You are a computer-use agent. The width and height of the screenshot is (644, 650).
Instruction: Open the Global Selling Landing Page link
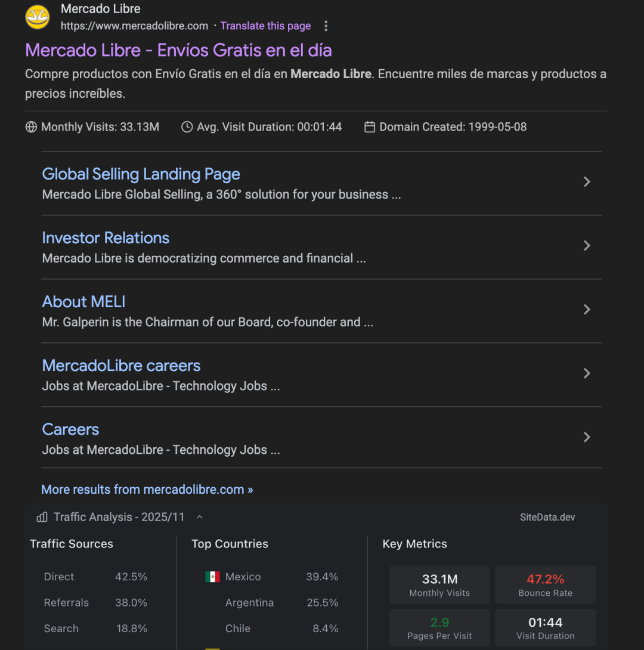[x=141, y=174]
